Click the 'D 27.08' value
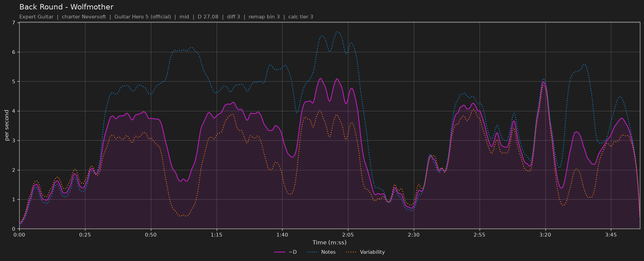This screenshot has width=644, height=261. click(x=208, y=17)
